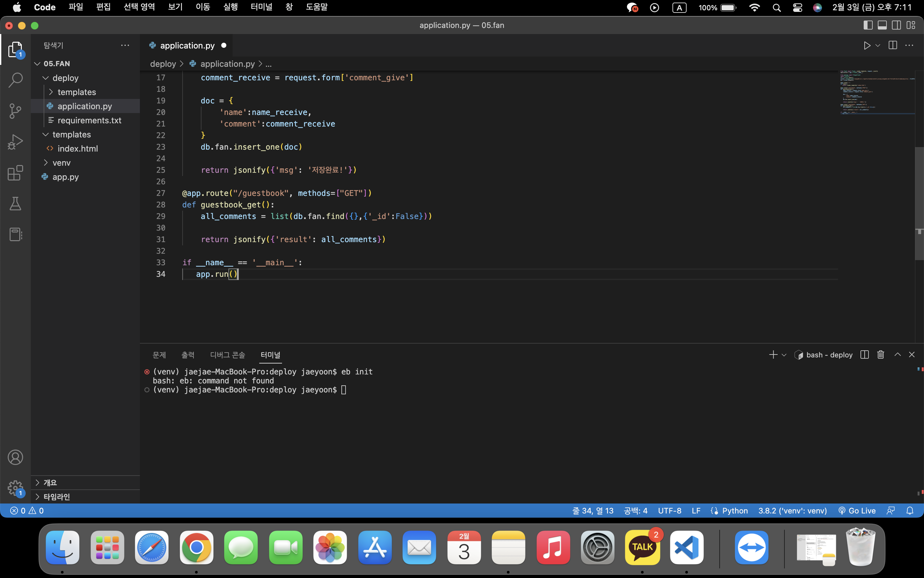The height and width of the screenshot is (578, 924).
Task: Open the run options dropdown arrow
Action: tap(878, 46)
